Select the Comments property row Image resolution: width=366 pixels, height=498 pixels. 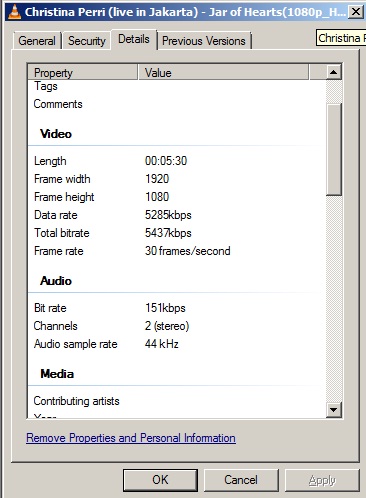tap(177, 104)
